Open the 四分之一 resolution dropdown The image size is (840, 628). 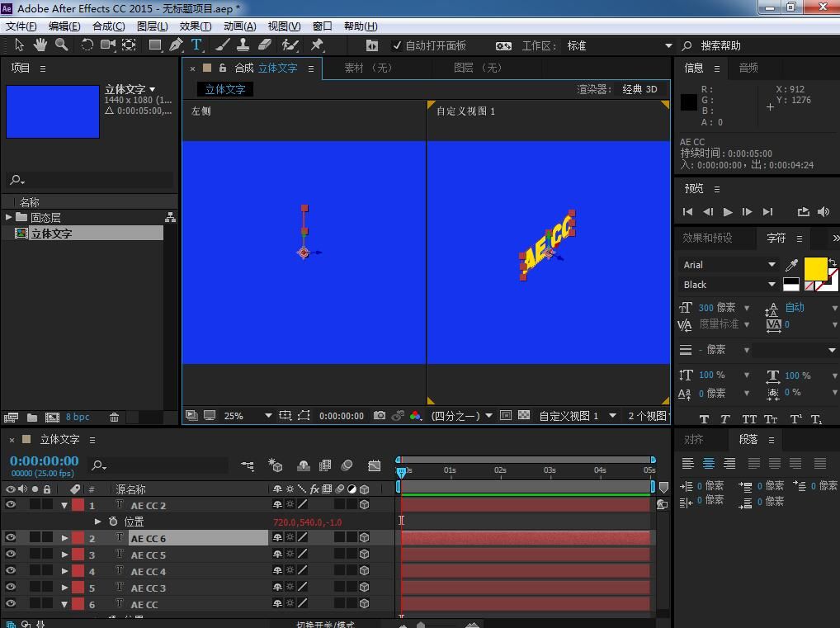click(x=462, y=415)
